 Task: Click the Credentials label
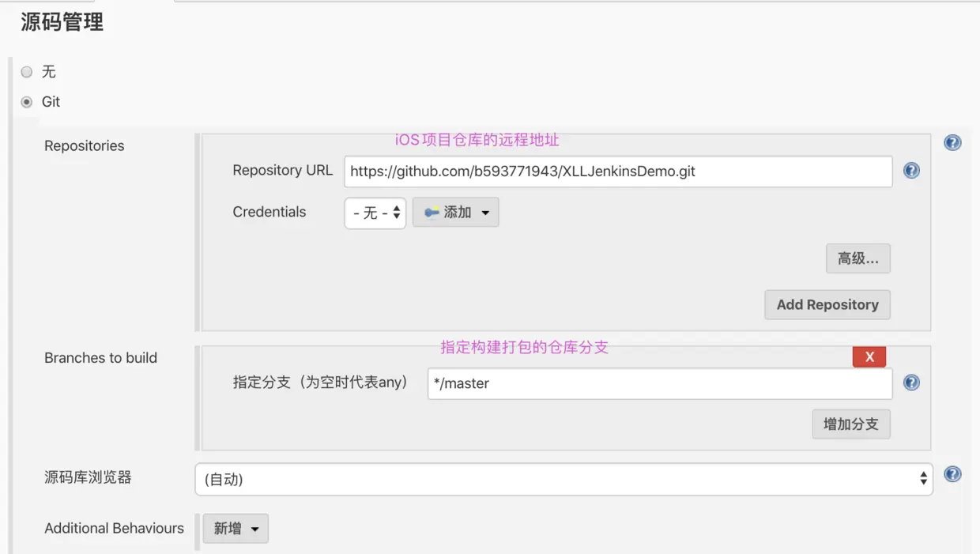click(x=269, y=212)
